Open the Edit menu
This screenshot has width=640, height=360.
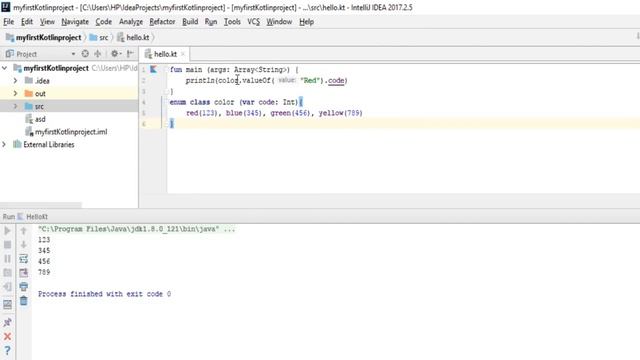coord(27,22)
